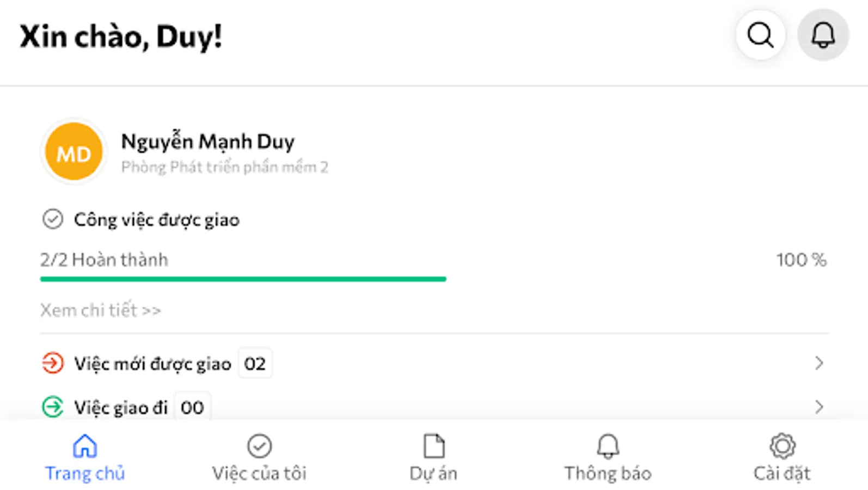Click the 00 badge for Việc giao đi
868x490 pixels.
pyautogui.click(x=192, y=407)
